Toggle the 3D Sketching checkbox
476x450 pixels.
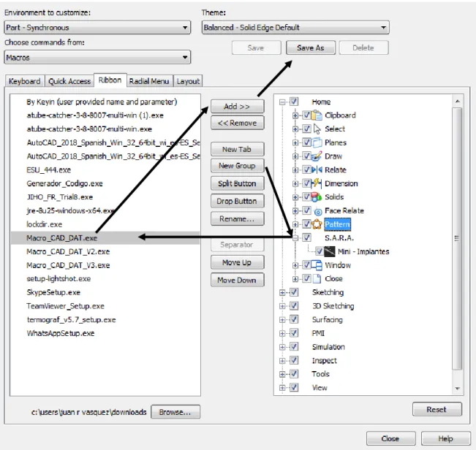294,305
